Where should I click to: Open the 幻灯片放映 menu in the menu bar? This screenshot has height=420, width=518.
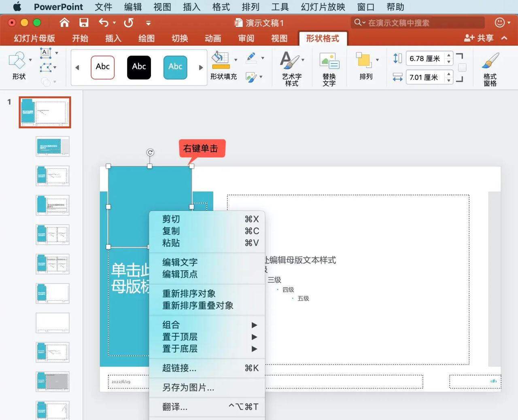click(x=322, y=7)
